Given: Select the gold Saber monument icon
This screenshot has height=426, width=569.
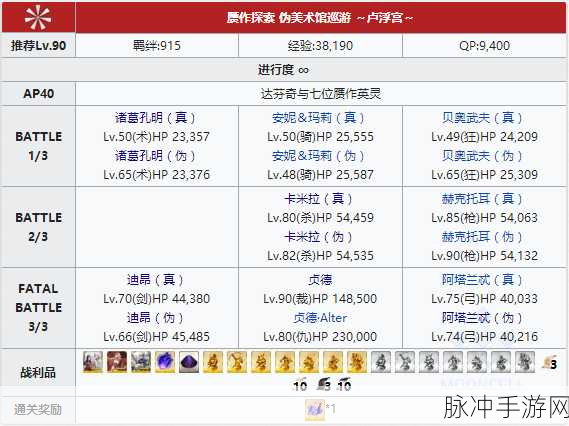Looking at the screenshot, I should coord(213,362).
